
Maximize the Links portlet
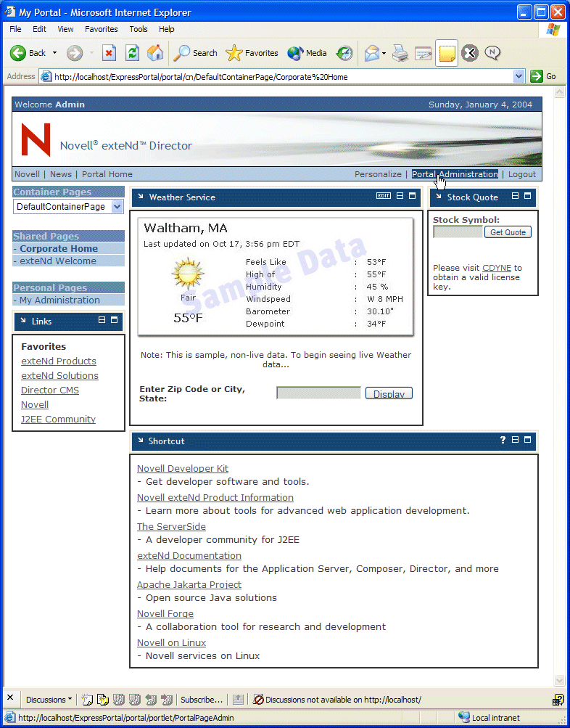(x=114, y=320)
